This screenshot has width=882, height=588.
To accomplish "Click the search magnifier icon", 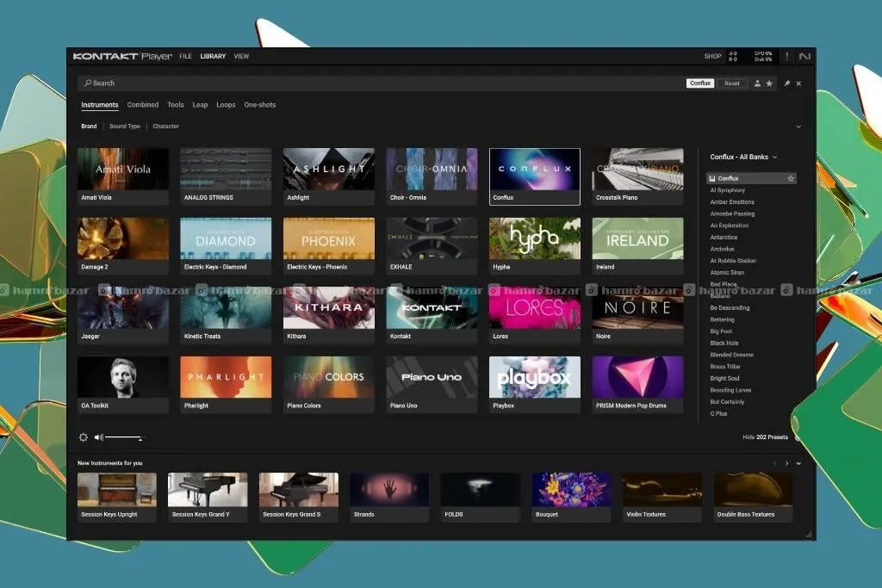I will pos(88,84).
